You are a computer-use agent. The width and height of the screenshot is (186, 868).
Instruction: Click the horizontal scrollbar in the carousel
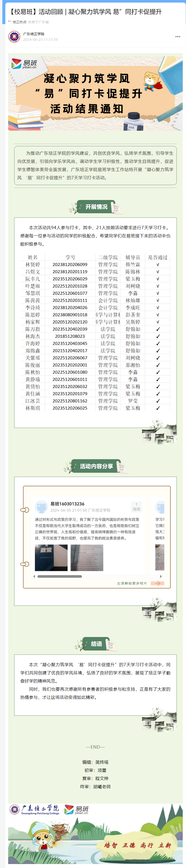60,576
